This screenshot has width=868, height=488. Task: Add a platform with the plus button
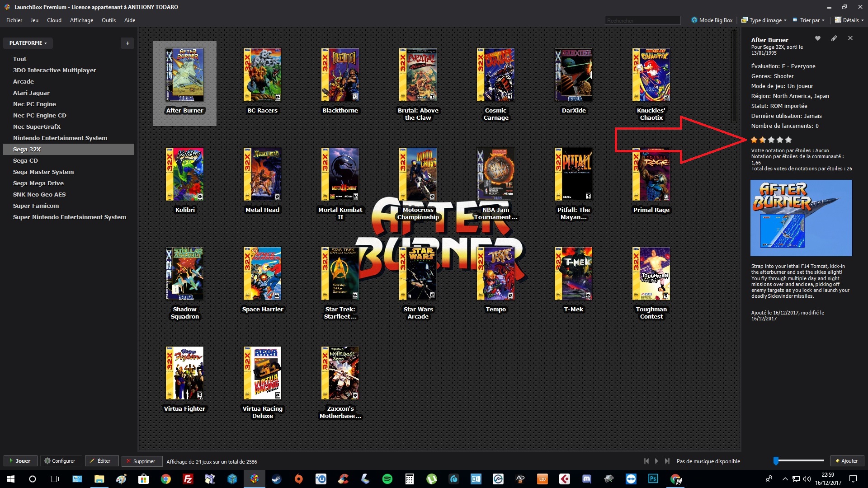pyautogui.click(x=127, y=43)
